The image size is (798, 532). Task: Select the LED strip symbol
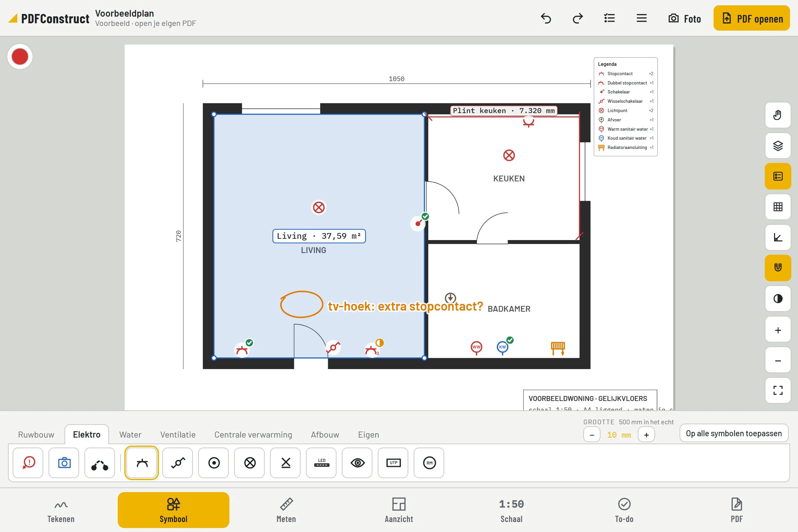(321, 463)
